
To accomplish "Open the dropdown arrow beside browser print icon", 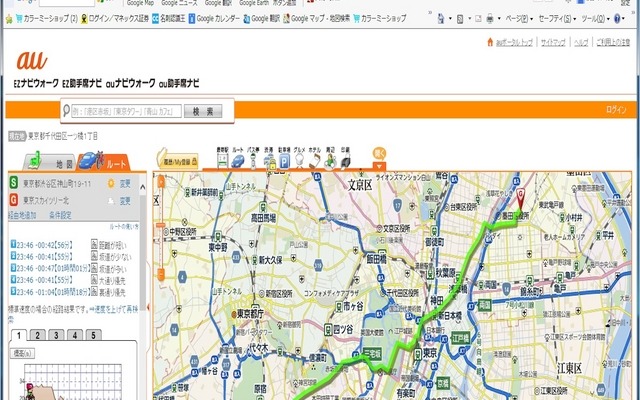I will point(499,19).
